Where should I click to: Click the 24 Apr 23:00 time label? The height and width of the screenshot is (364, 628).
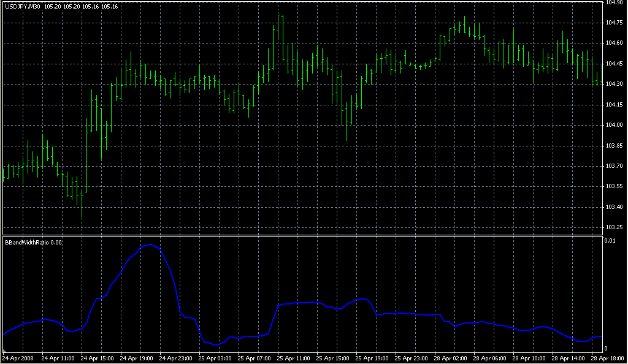(x=175, y=358)
